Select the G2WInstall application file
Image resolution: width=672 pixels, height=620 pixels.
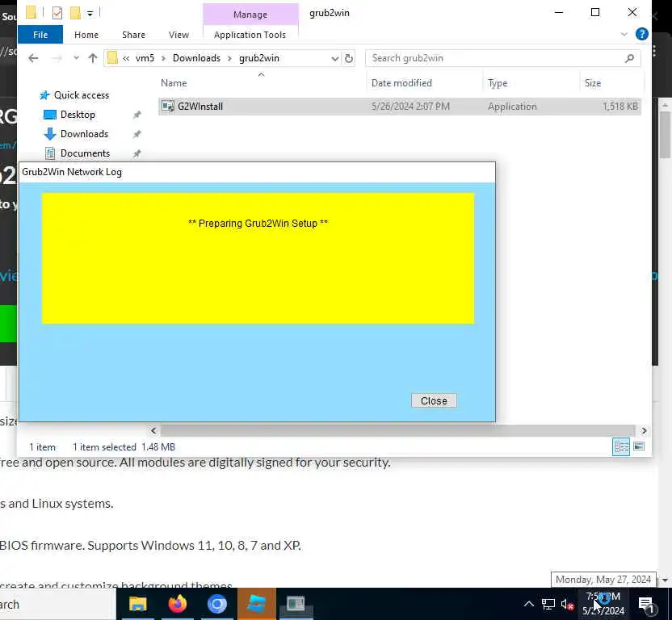click(400, 107)
